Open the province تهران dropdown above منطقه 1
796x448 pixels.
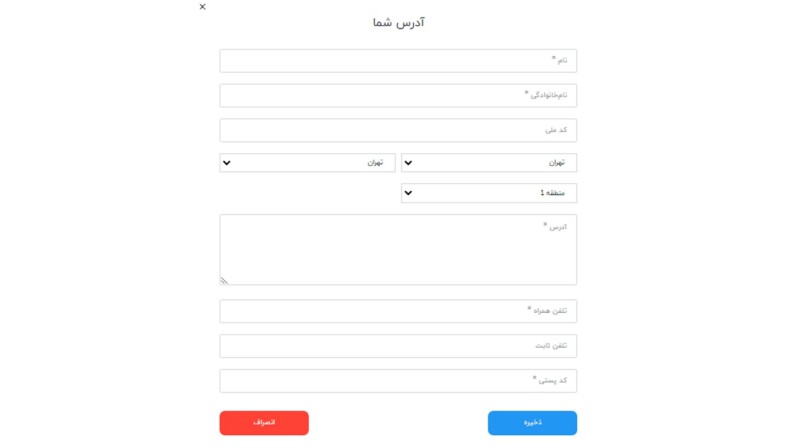coord(488,163)
